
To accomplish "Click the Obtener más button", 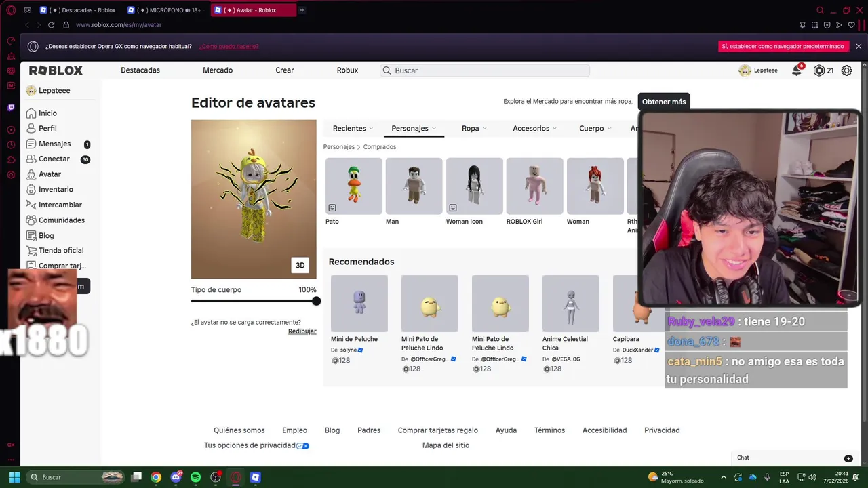I will click(664, 102).
